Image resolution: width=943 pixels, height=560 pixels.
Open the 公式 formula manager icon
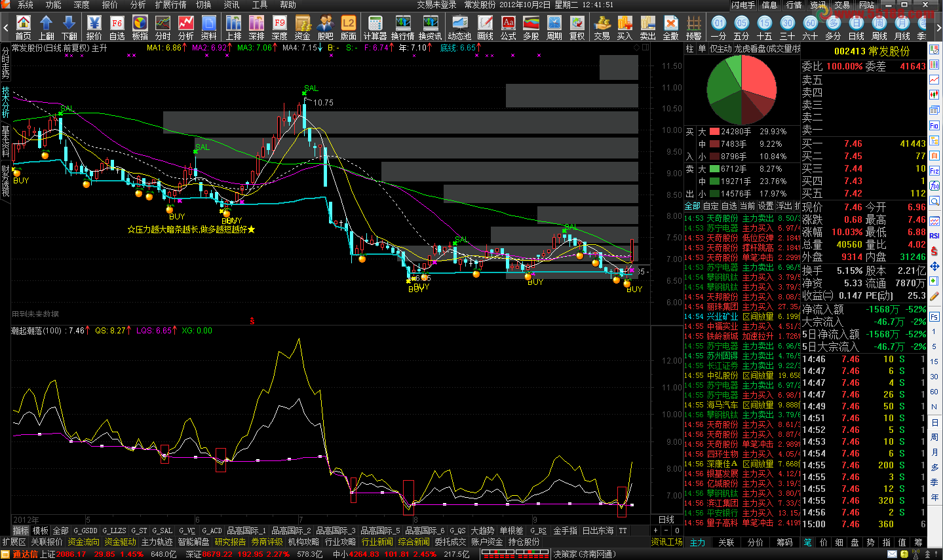point(509,28)
